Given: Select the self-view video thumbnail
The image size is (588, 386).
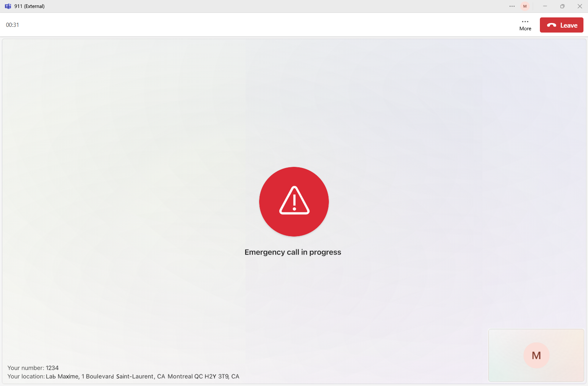Looking at the screenshot, I should (x=536, y=355).
